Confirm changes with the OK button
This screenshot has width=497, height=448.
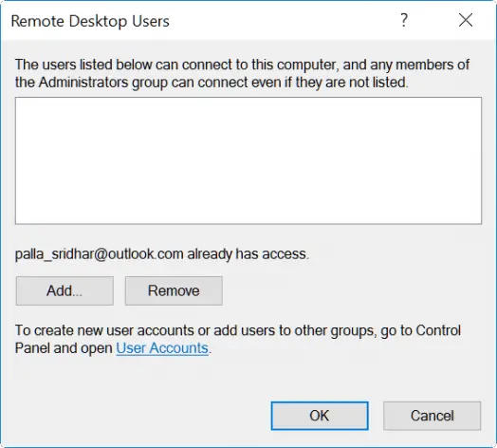320,416
